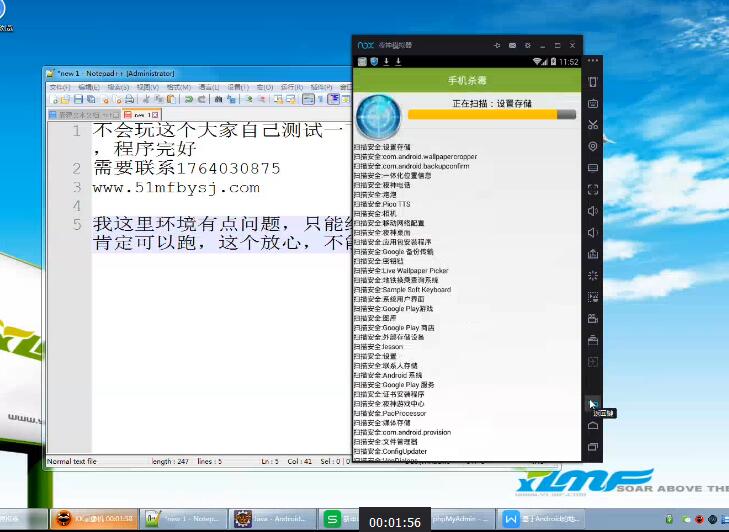Click the video camera record icon in Nox sidebar
729x532 pixels.
[x=593, y=319]
